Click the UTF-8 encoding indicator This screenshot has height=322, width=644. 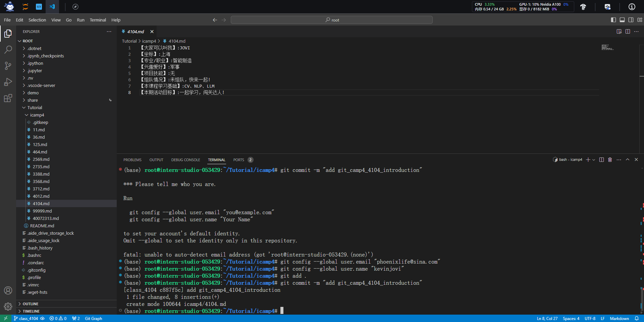590,319
